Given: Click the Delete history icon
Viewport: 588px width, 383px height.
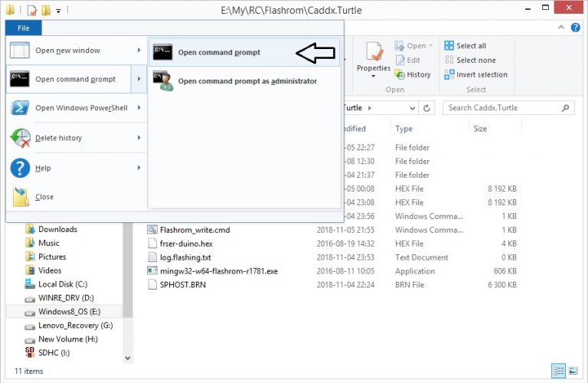Looking at the screenshot, I should pos(20,138).
